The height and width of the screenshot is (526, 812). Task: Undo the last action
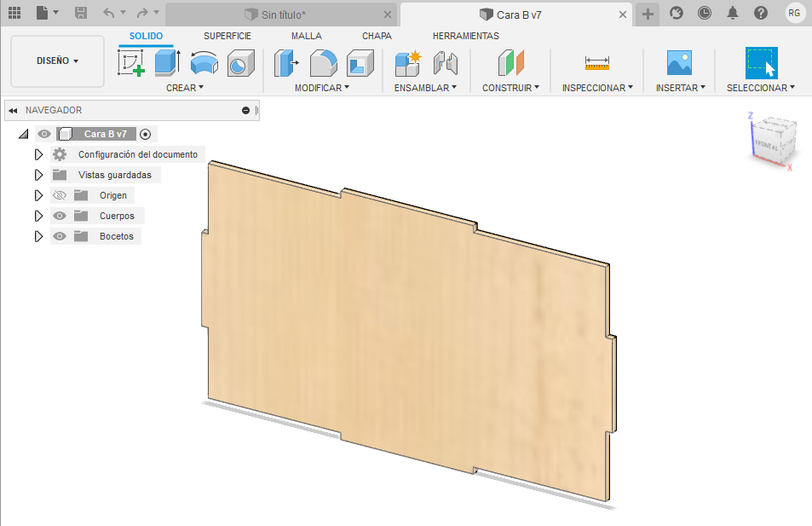(108, 13)
